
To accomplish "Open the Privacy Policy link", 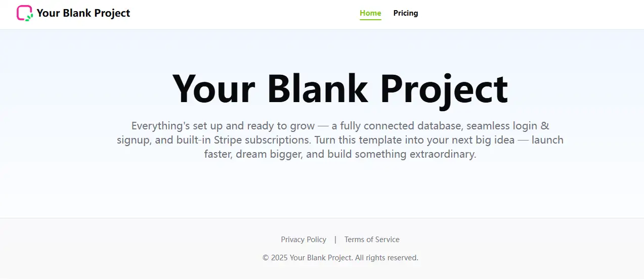I will pyautogui.click(x=304, y=240).
